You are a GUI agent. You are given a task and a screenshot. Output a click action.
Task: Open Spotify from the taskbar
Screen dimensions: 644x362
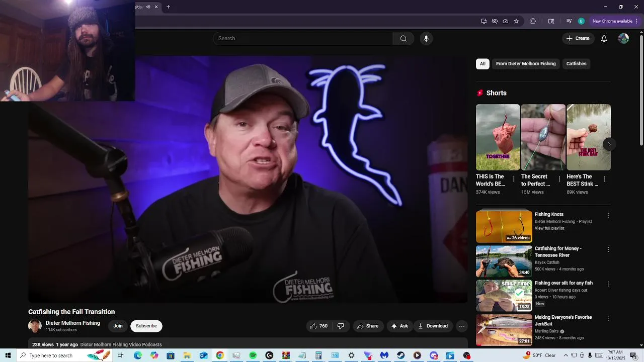[x=253, y=355]
